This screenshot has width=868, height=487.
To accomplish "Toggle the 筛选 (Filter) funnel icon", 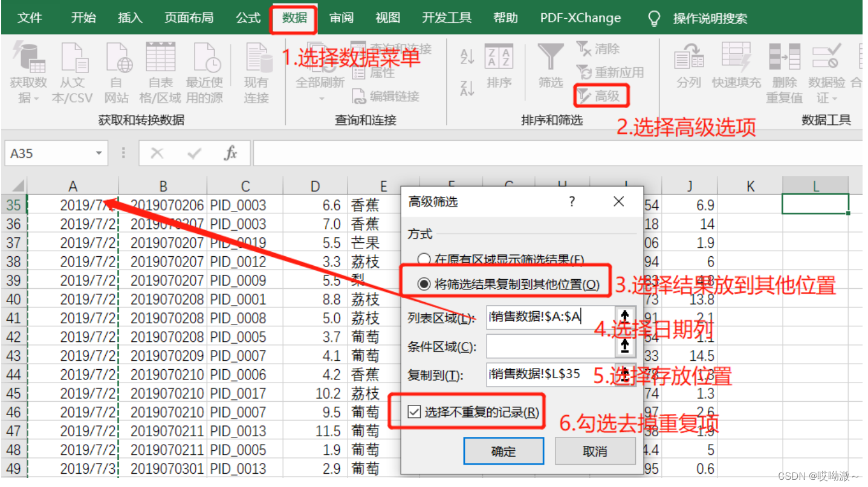I will click(x=551, y=57).
